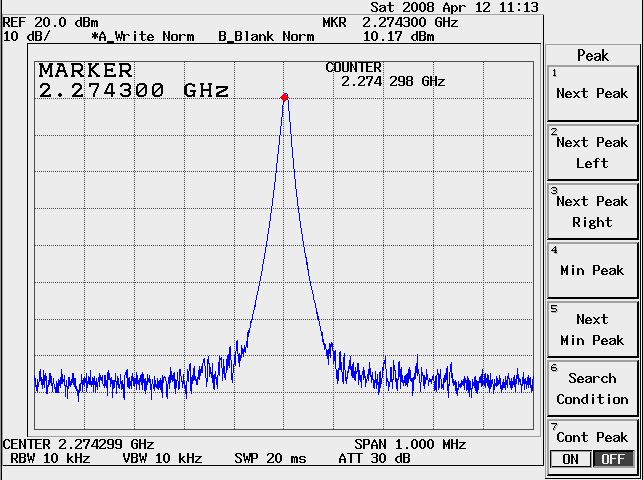Select the REF 20.0 dBm reference level
The height and width of the screenshot is (480, 643).
(44, 22)
